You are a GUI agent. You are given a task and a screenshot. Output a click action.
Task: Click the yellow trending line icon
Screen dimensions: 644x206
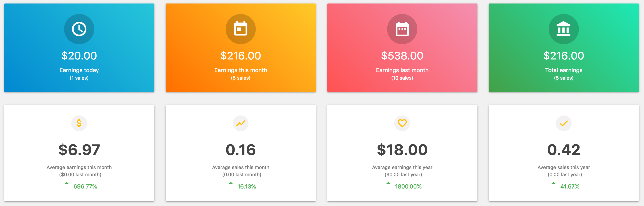click(x=240, y=123)
